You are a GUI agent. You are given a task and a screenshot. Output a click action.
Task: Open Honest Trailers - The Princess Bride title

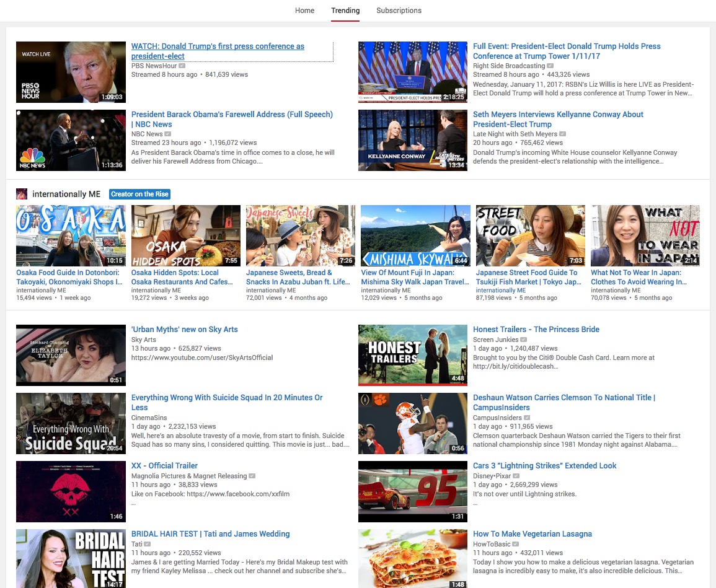click(536, 329)
